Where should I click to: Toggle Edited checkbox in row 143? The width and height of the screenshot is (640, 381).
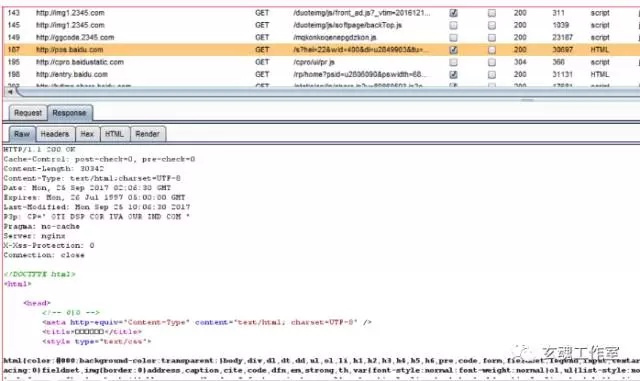[x=492, y=13]
